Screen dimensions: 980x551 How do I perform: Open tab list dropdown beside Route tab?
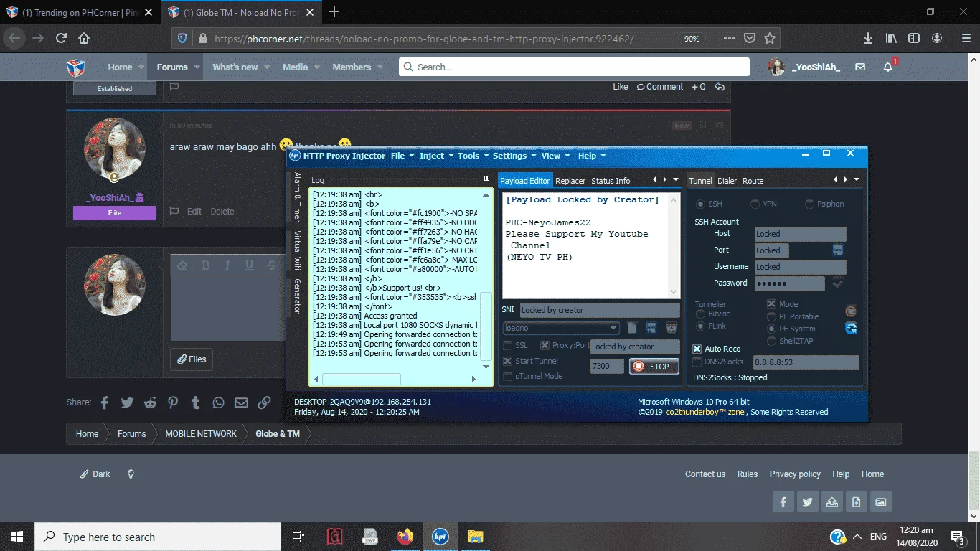pos(857,179)
